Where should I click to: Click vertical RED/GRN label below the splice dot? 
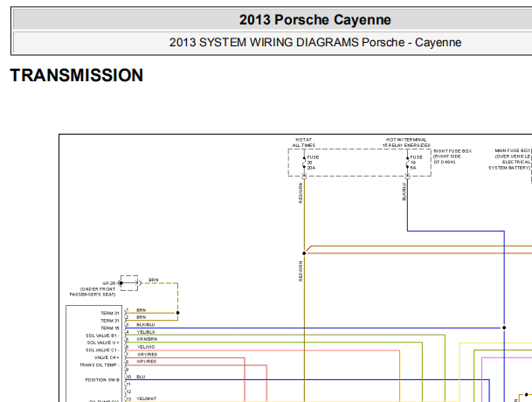[301, 271]
